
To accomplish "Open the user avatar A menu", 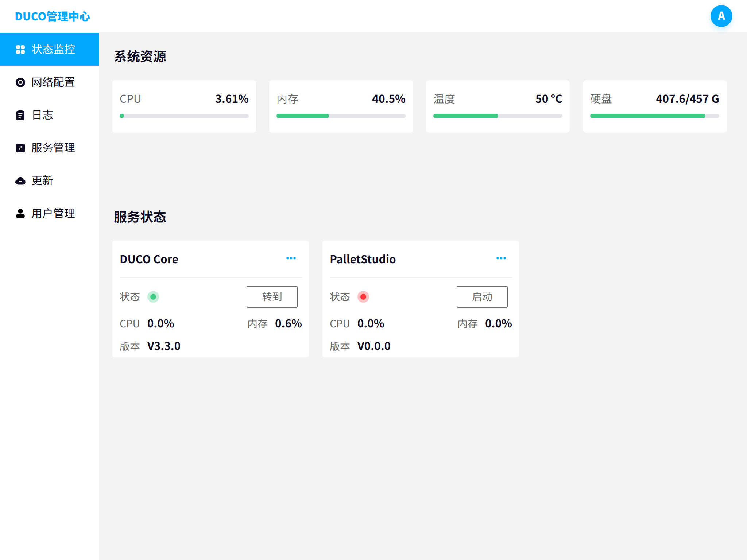I will [721, 16].
